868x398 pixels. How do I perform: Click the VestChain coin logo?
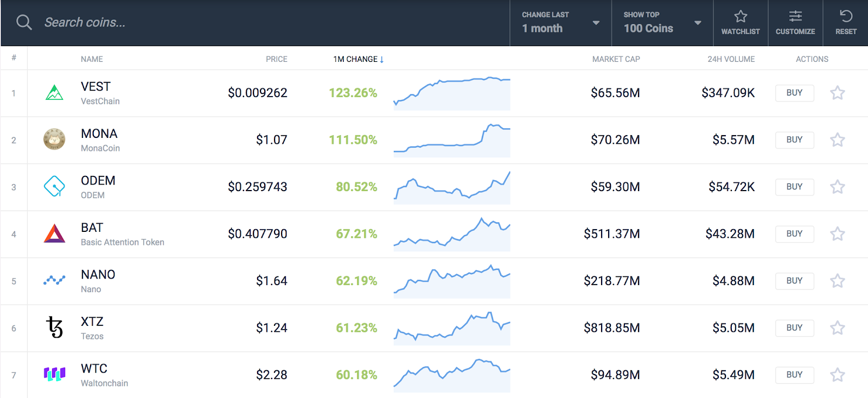54,93
